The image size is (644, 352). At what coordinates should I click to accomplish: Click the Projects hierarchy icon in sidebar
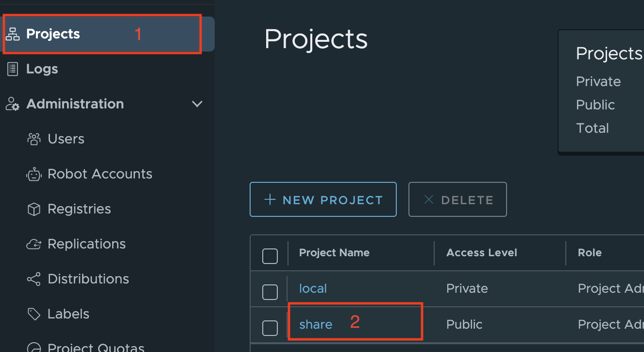[x=13, y=34]
